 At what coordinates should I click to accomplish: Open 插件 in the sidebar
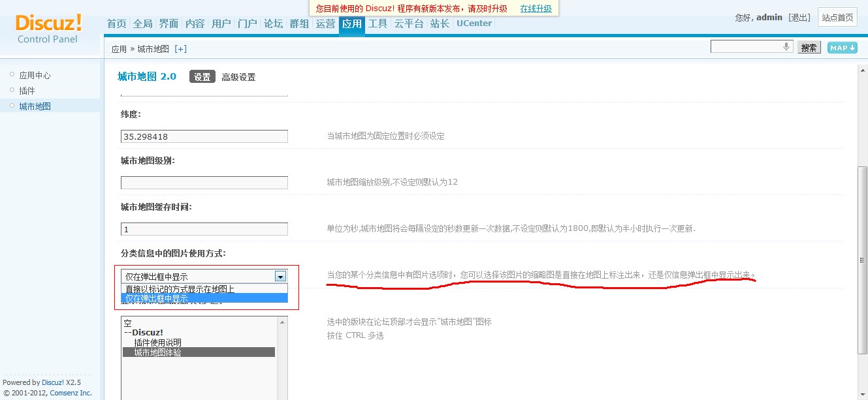click(27, 91)
